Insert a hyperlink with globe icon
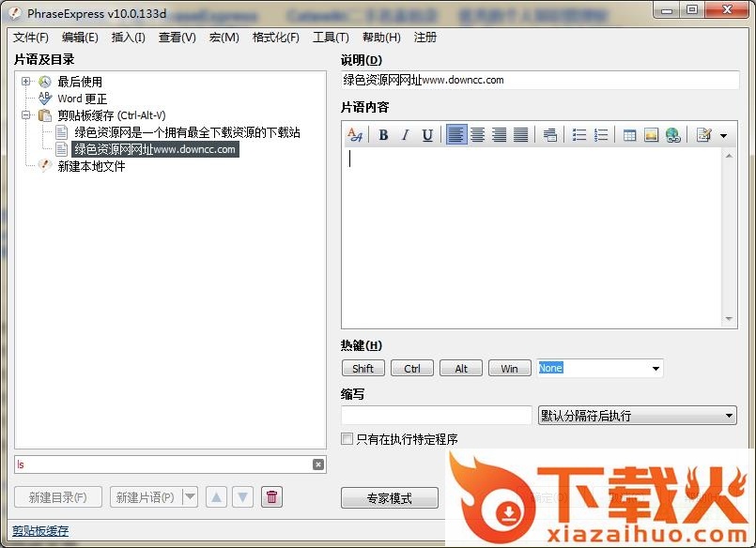This screenshot has height=548, width=756. coord(673,135)
